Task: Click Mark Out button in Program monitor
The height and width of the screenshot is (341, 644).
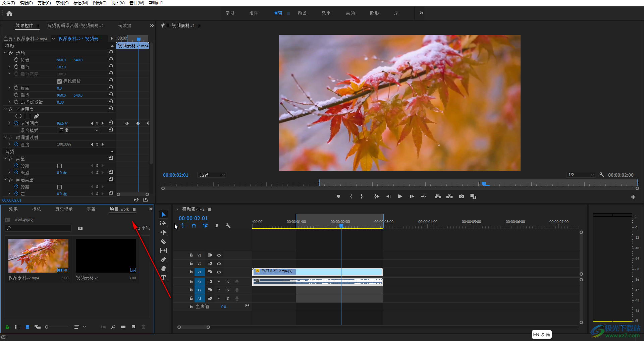Action: [362, 196]
